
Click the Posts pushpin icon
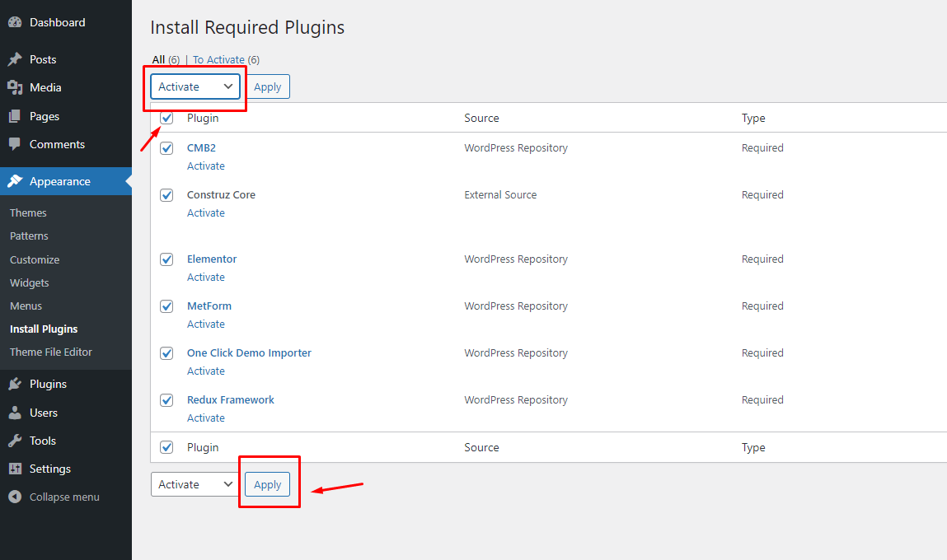tap(15, 59)
